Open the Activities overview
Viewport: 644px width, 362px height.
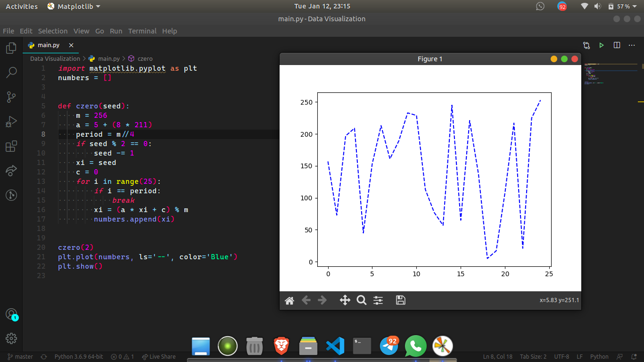[x=22, y=7]
